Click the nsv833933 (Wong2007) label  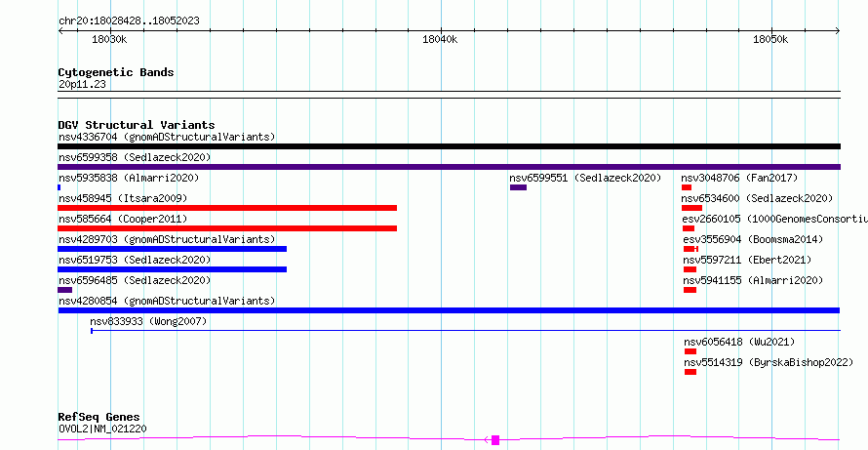click(148, 321)
